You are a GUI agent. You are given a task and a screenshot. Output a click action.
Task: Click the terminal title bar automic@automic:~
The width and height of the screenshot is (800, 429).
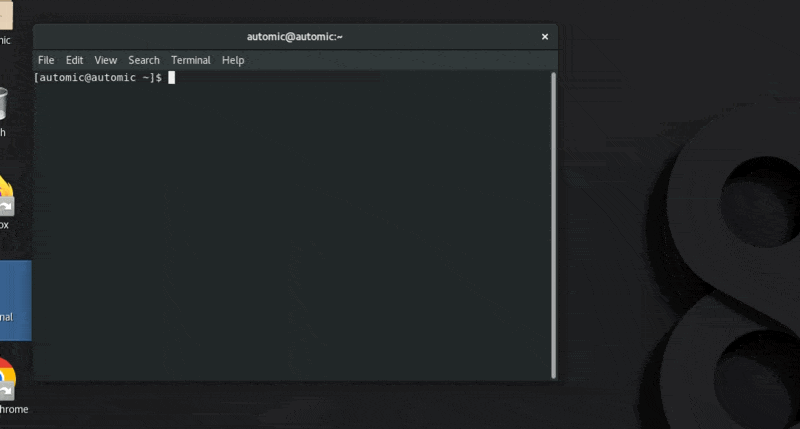[x=295, y=37]
